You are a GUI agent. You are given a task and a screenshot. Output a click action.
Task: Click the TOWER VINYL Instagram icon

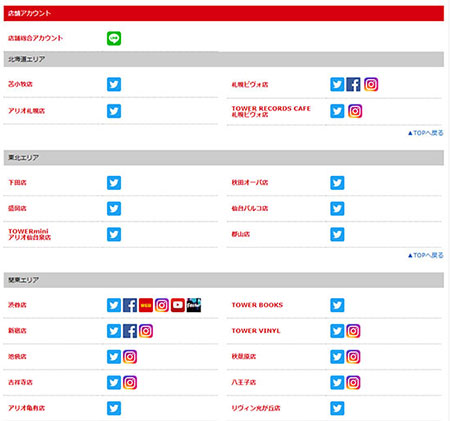[x=353, y=331]
